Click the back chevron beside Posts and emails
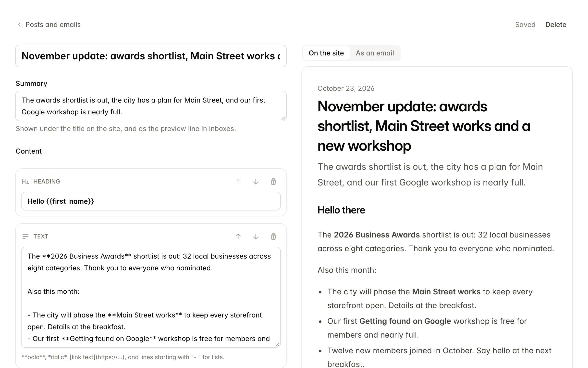 click(19, 25)
